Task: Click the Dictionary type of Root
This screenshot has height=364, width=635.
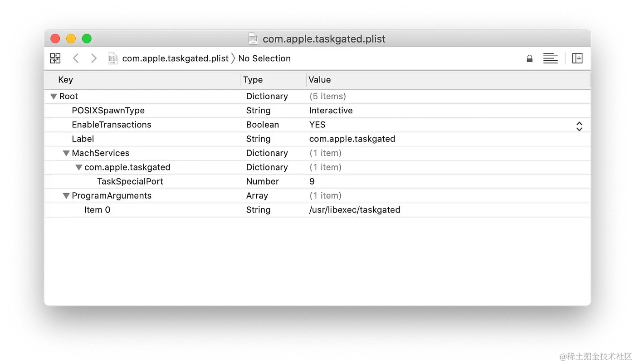Action: tap(267, 96)
